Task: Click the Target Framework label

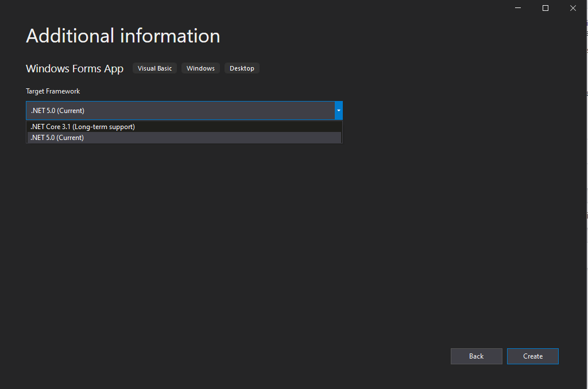Action: (53, 91)
